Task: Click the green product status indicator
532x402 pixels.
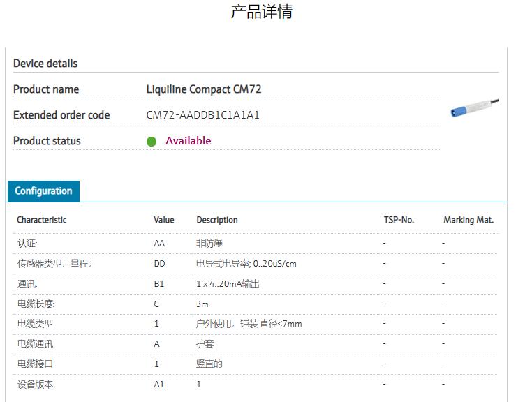Action: (152, 142)
